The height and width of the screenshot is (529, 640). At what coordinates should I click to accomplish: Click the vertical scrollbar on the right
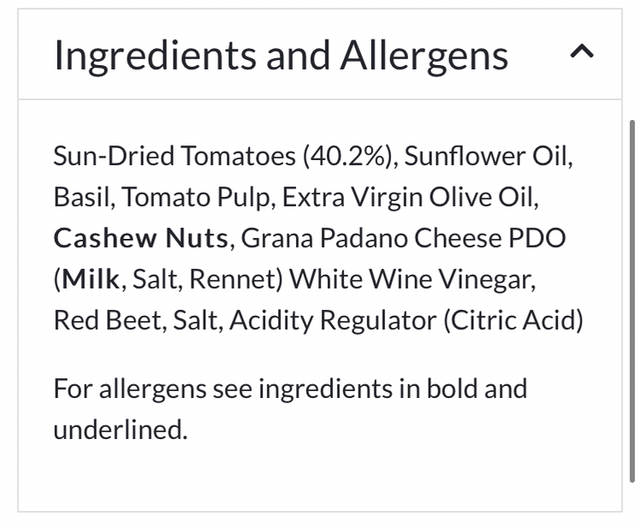(631, 300)
